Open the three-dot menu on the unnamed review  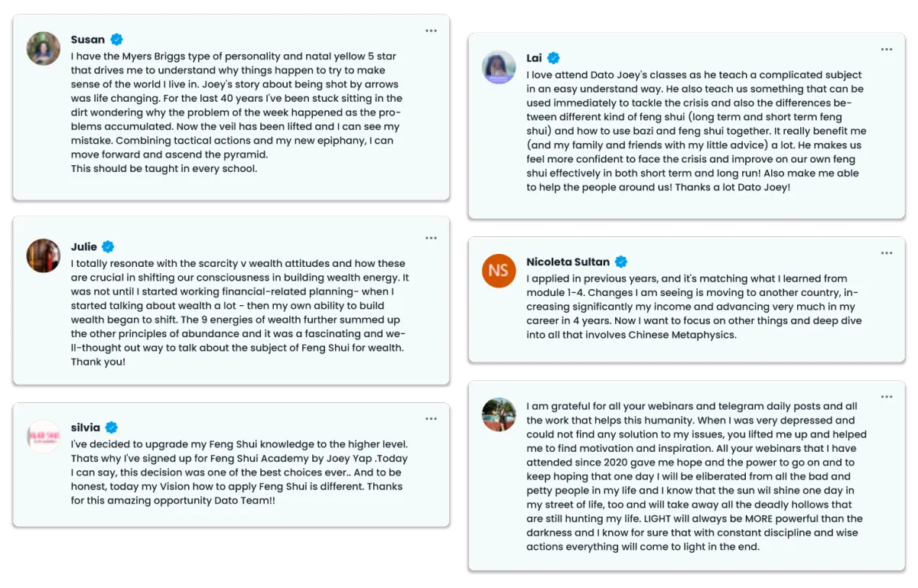click(886, 398)
